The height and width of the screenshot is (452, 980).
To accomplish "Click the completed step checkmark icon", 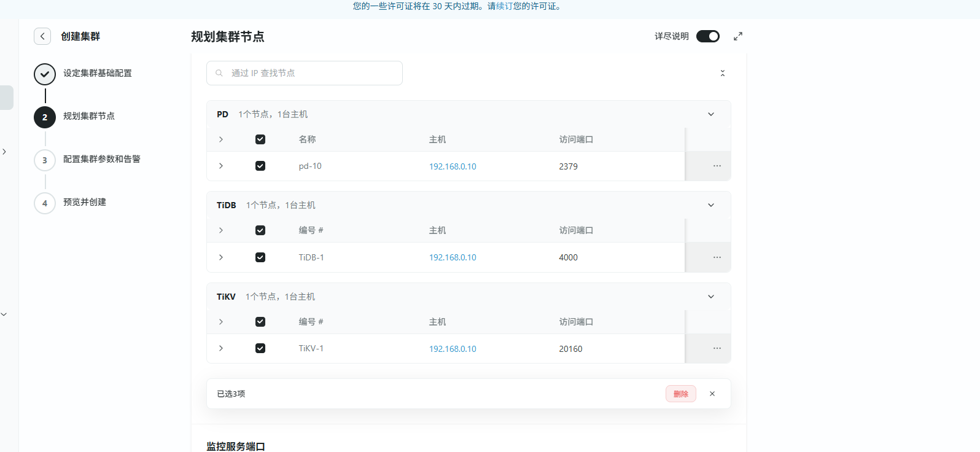I will click(45, 74).
